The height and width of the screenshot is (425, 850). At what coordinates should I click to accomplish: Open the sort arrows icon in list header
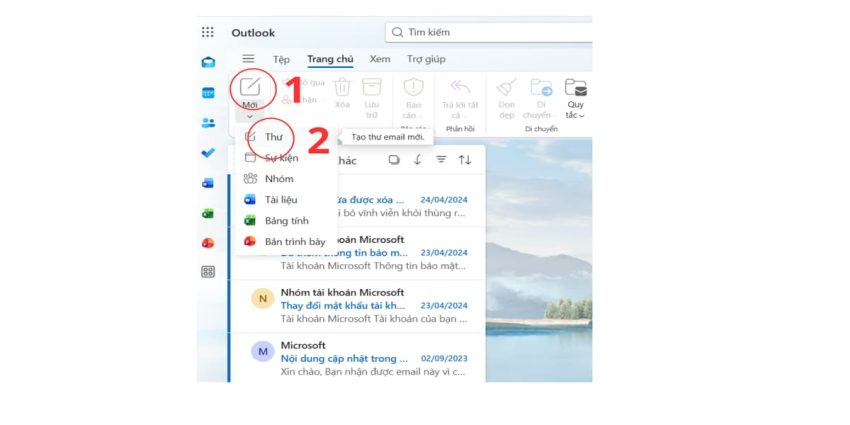coord(465,160)
